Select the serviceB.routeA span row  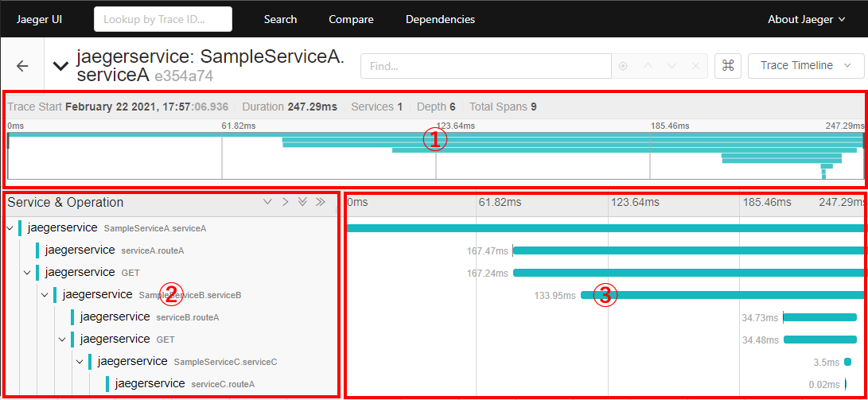click(x=150, y=317)
